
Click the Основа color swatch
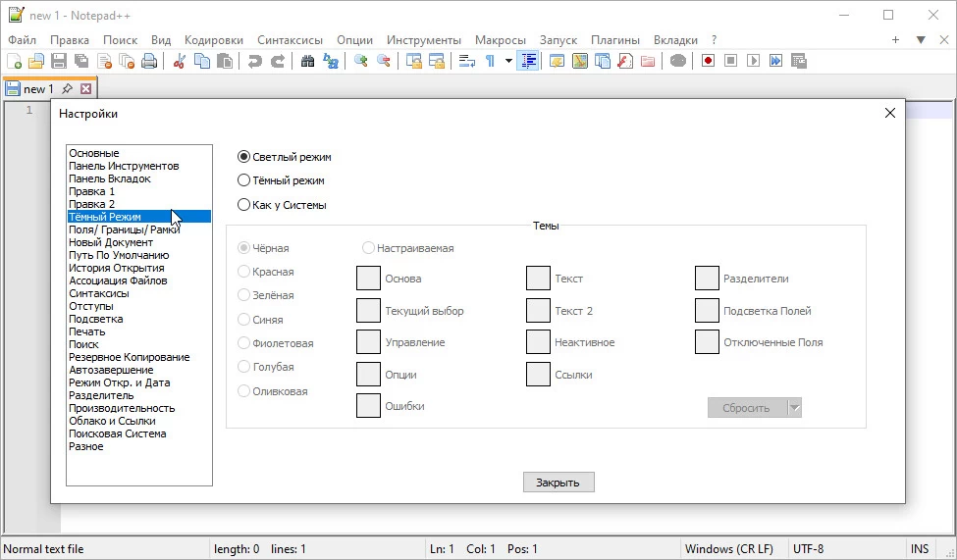[x=368, y=279]
